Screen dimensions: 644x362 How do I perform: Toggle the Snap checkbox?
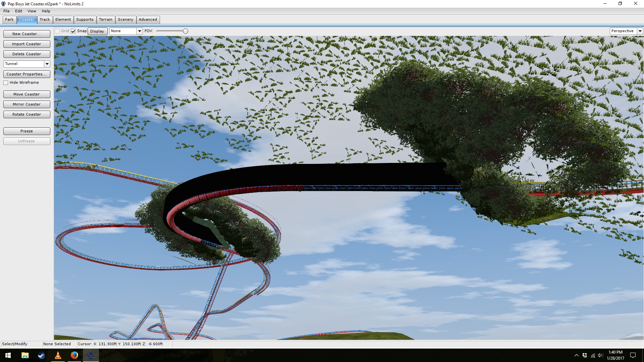click(x=73, y=31)
